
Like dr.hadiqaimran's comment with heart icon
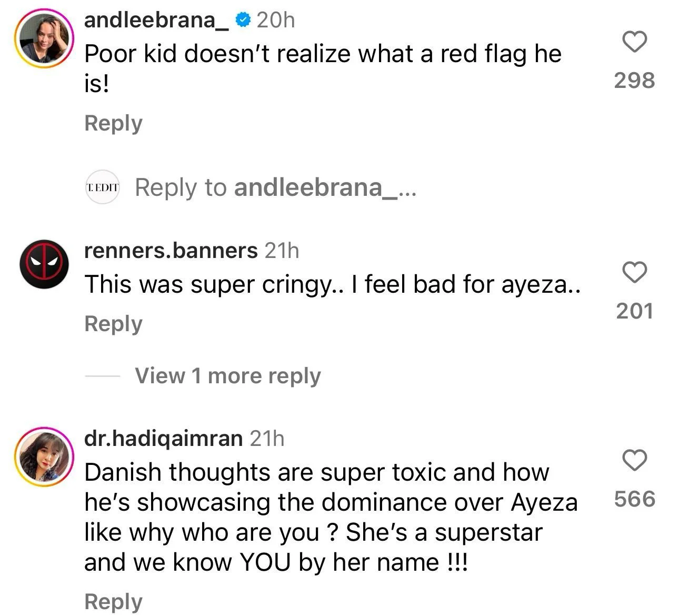point(635,460)
